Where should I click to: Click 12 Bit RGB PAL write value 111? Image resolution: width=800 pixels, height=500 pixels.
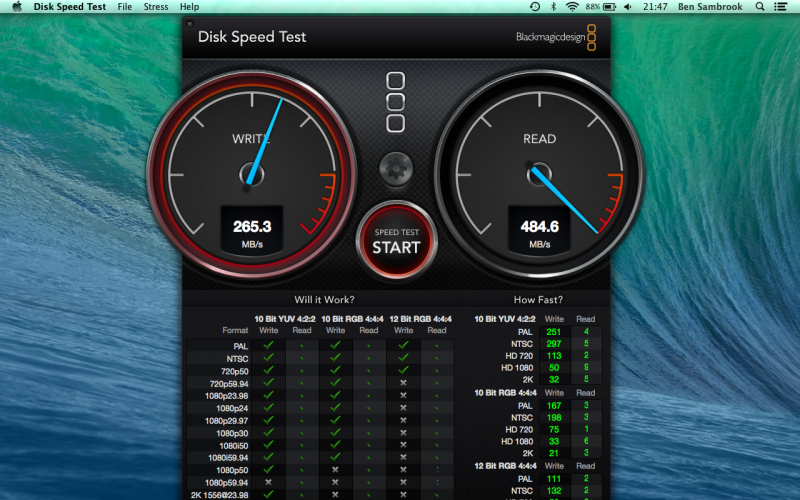[x=554, y=479]
